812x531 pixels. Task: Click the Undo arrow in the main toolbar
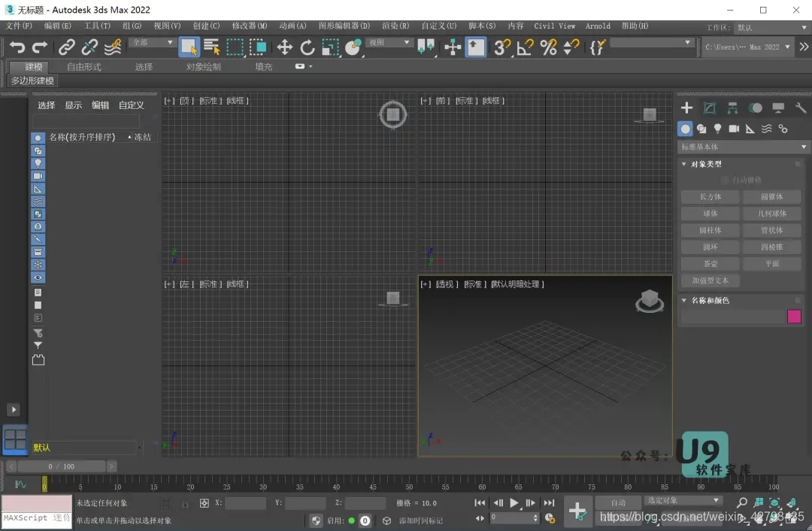click(17, 47)
